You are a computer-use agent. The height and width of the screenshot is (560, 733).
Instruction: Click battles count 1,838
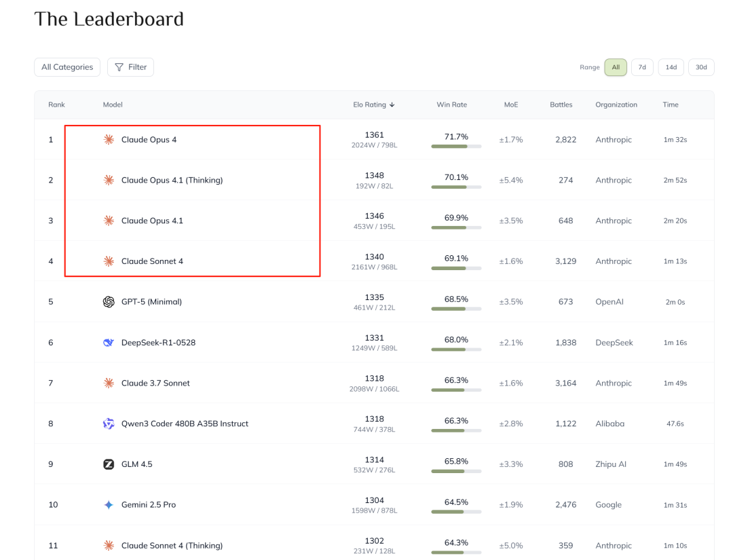(565, 343)
